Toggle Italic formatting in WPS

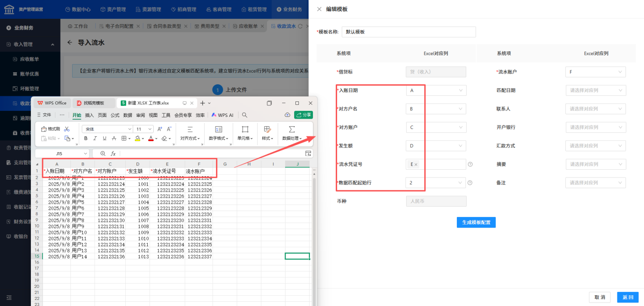95,138
